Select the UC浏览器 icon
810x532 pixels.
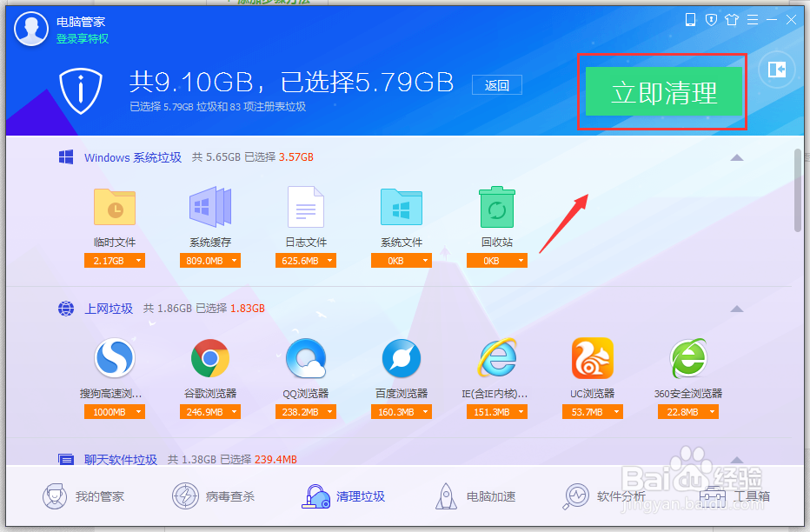tap(593, 358)
